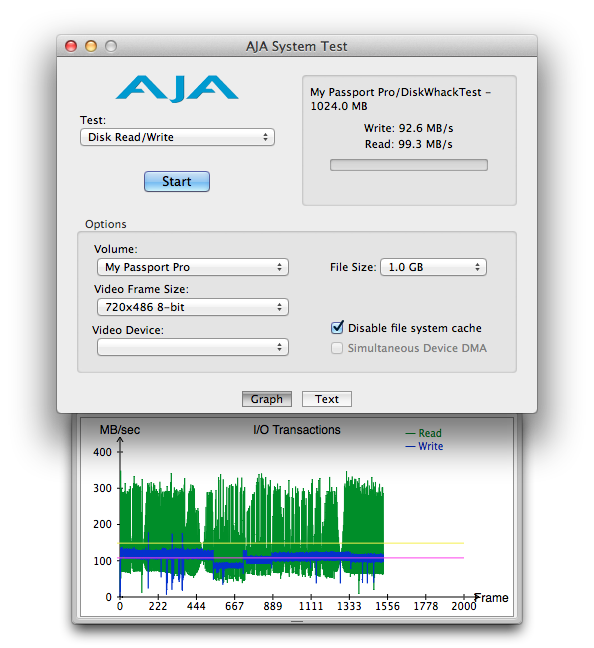Open the Volume dropdown showing My Passport Pro

[x=193, y=267]
